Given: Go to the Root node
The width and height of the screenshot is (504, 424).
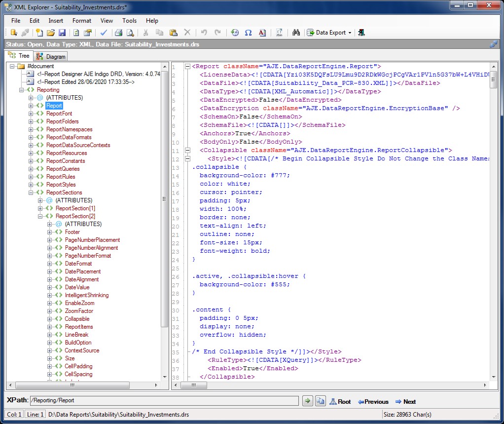Looking at the screenshot, I should [x=340, y=402].
